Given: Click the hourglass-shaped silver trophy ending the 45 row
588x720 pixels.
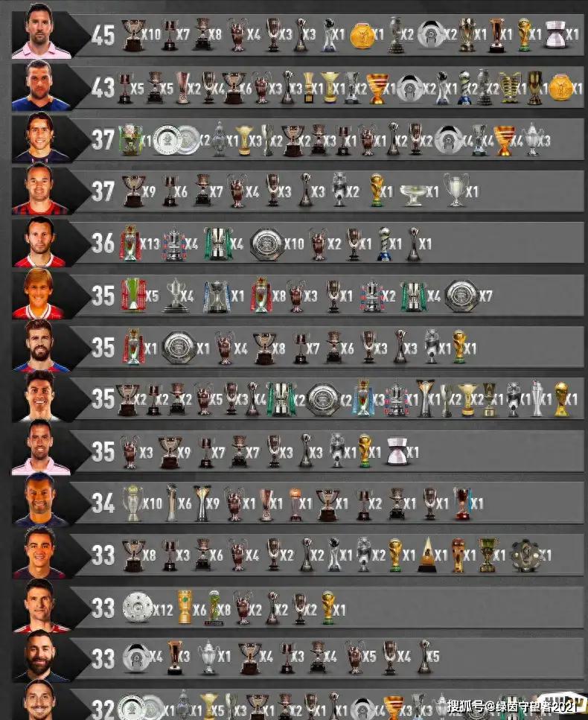Looking at the screenshot, I should point(555,34).
